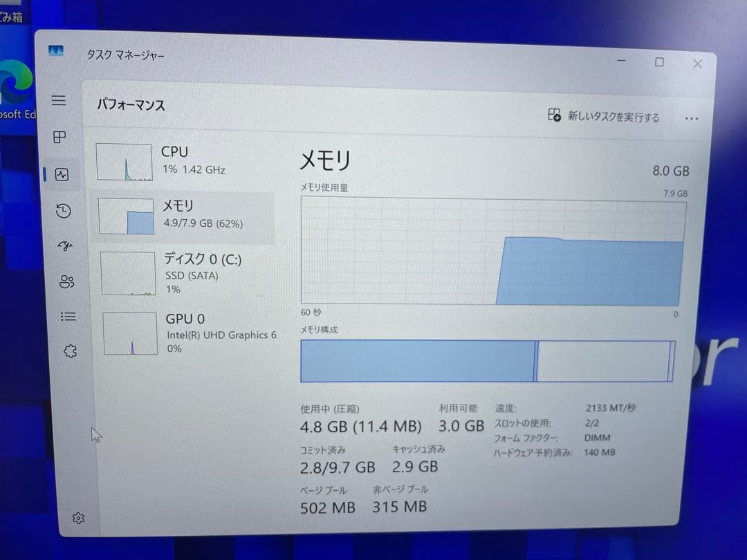Select CPU in the performance list
The height and width of the screenshot is (560, 747).
point(183,160)
